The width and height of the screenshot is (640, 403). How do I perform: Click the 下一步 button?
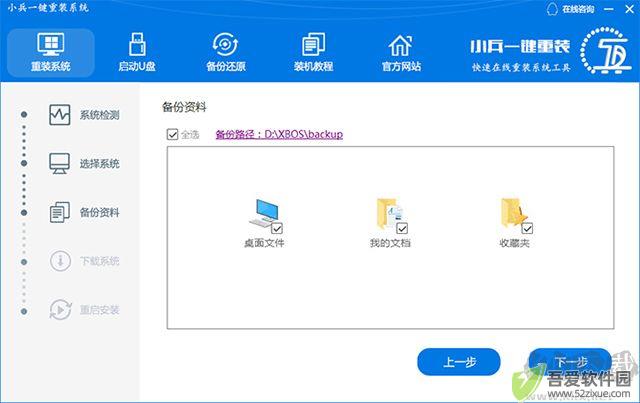pos(570,362)
